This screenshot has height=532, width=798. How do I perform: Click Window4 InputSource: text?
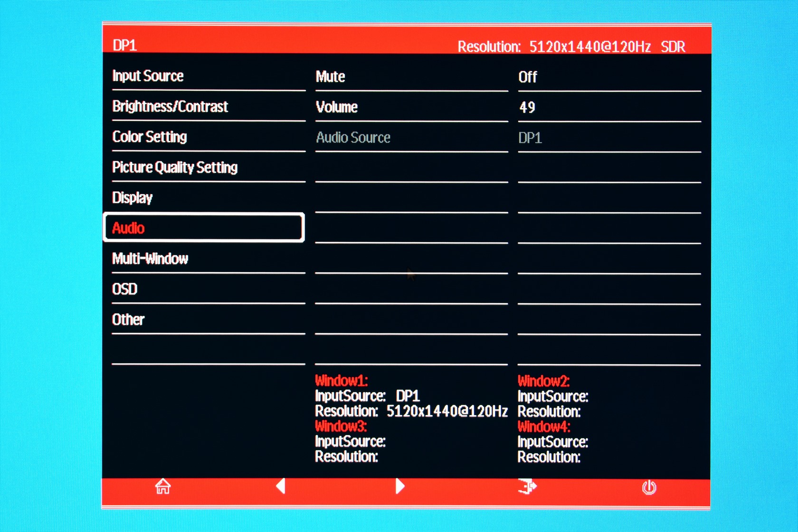[x=553, y=442]
